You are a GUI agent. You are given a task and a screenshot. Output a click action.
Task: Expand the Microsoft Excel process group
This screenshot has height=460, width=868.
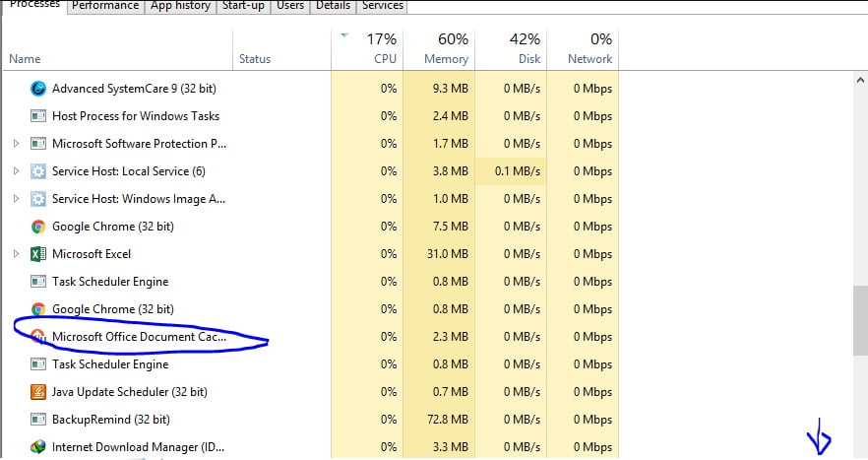[x=16, y=254]
